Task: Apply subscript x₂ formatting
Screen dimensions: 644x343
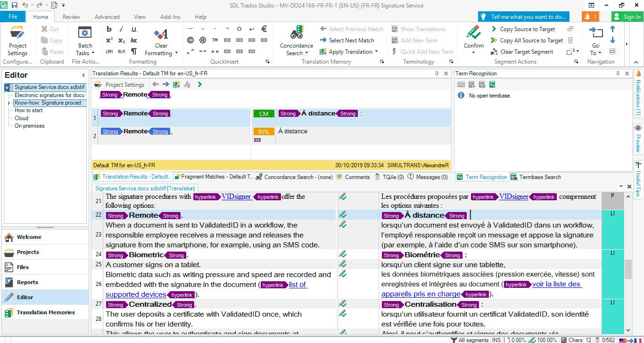Action: [x=121, y=41]
